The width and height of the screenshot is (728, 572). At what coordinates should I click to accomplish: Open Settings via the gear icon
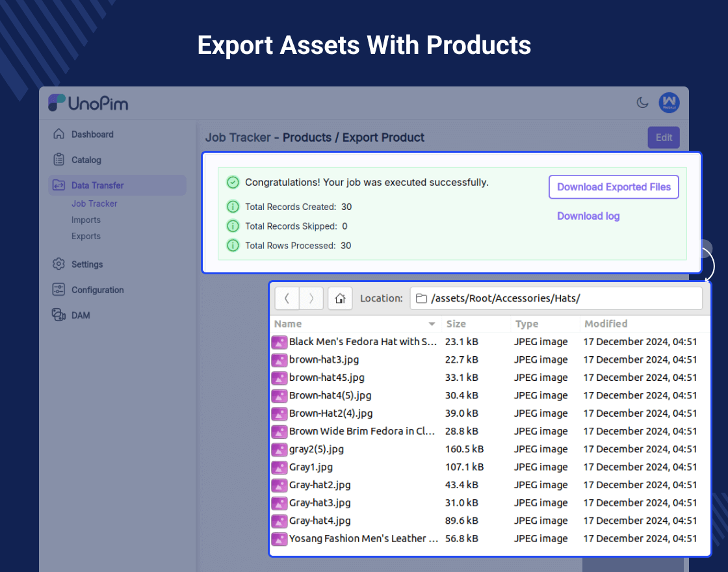(58, 264)
